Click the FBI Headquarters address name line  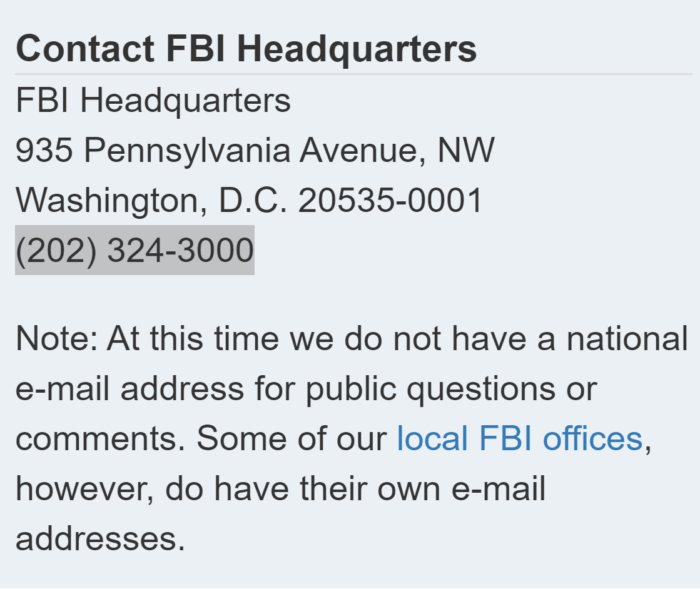click(x=153, y=101)
